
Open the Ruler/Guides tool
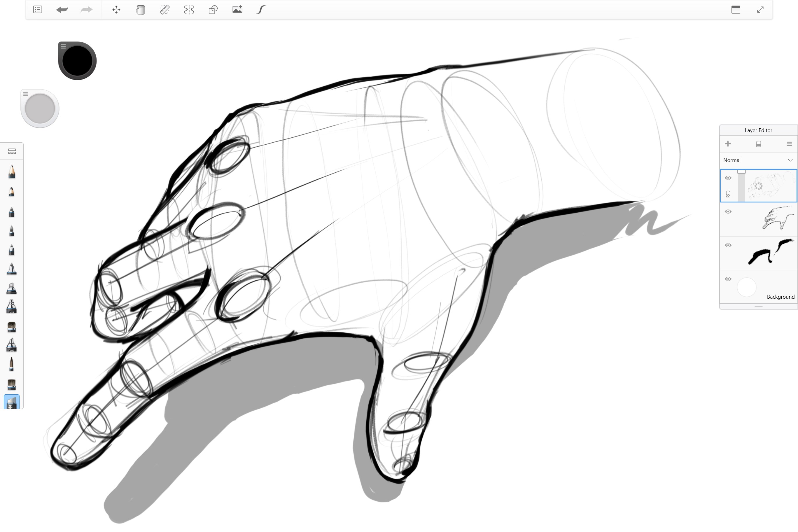[x=164, y=10]
